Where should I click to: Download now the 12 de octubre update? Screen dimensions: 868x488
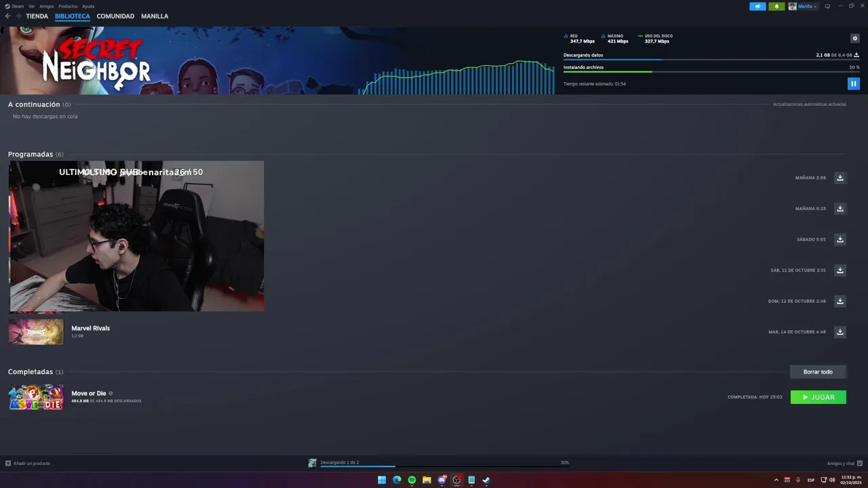[840, 301]
